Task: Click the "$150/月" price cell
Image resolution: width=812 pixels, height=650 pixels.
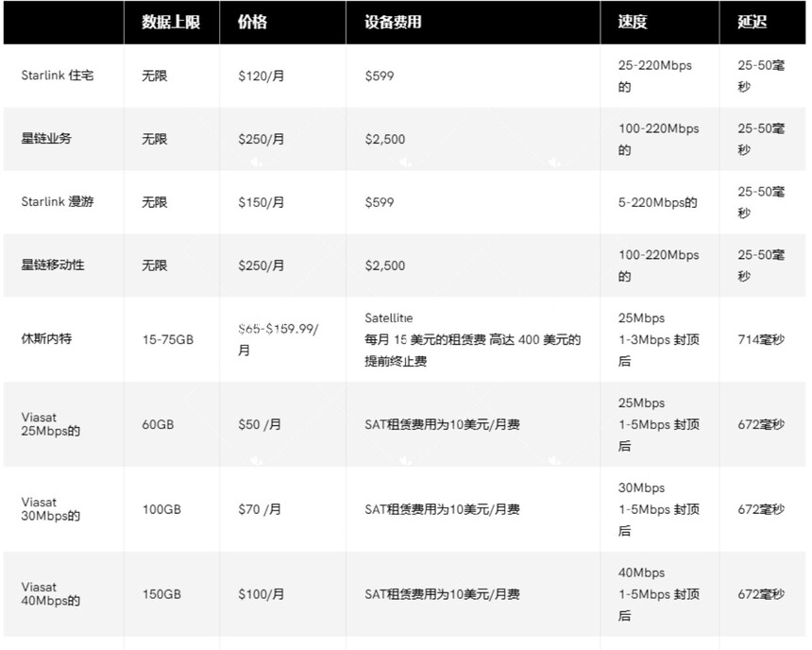Action: (x=261, y=203)
